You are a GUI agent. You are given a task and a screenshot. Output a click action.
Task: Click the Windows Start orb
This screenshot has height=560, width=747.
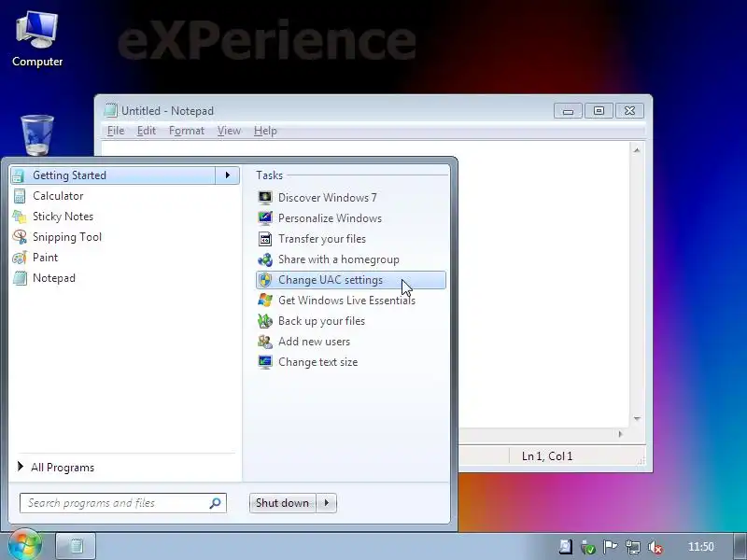point(24,544)
